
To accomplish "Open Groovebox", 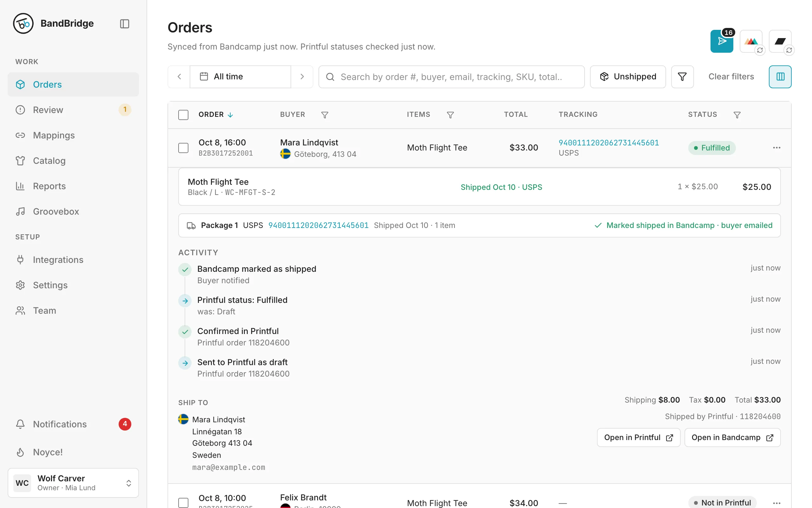I will pos(73,211).
